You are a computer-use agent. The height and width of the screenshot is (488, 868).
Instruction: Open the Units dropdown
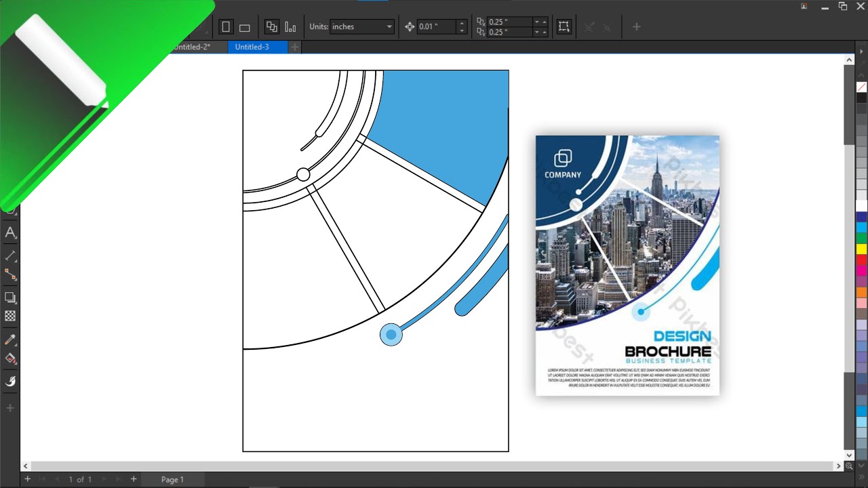pos(362,27)
